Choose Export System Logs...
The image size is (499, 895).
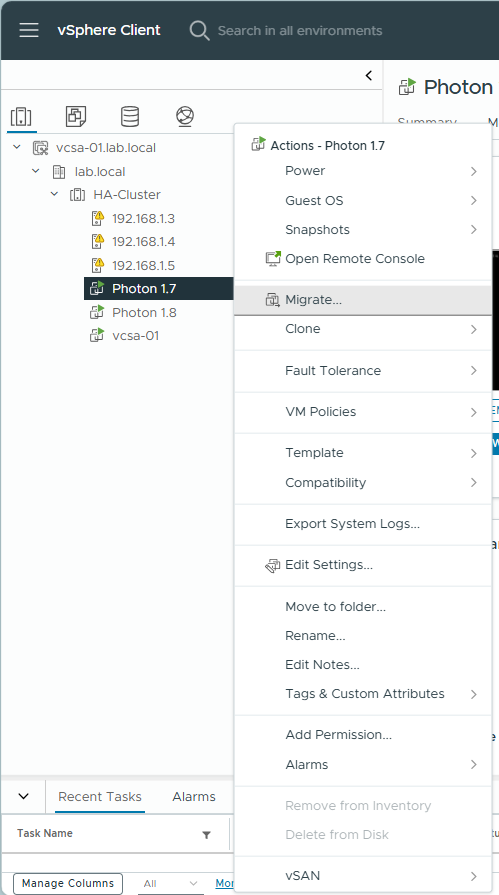(x=363, y=523)
